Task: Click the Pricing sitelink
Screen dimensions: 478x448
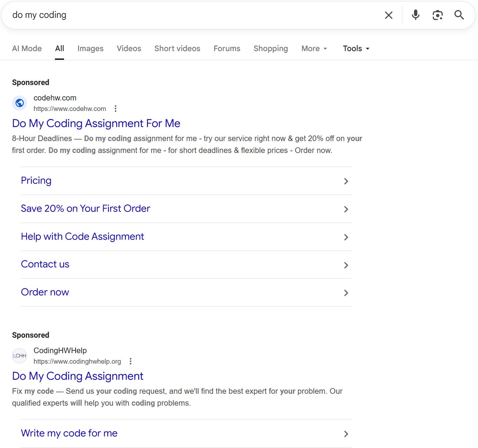Action: [36, 180]
